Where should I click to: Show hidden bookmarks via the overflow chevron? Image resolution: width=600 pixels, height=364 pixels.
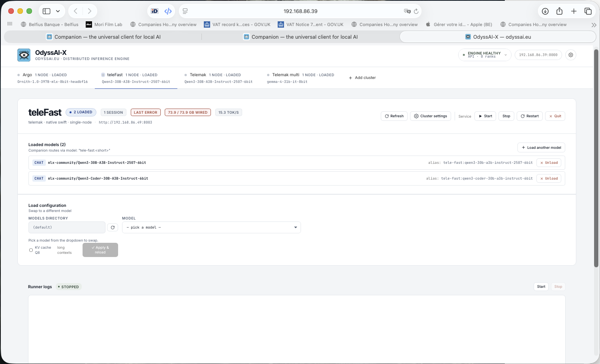coord(594,24)
